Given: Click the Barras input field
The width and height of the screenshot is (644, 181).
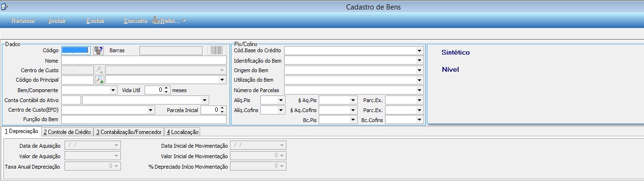Looking at the screenshot, I should (x=171, y=50).
